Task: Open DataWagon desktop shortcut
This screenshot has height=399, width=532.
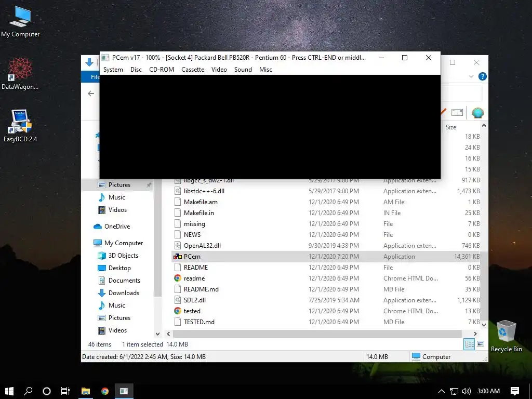Action: coord(20,73)
